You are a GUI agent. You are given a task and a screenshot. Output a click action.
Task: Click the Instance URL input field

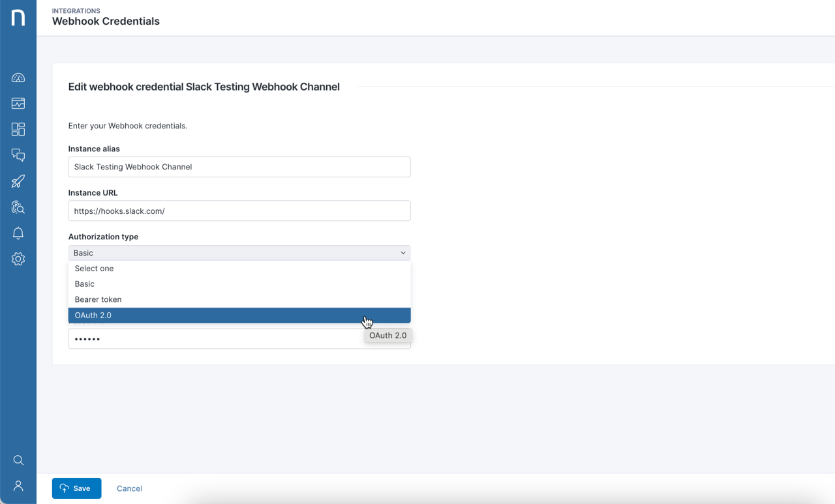(x=239, y=211)
